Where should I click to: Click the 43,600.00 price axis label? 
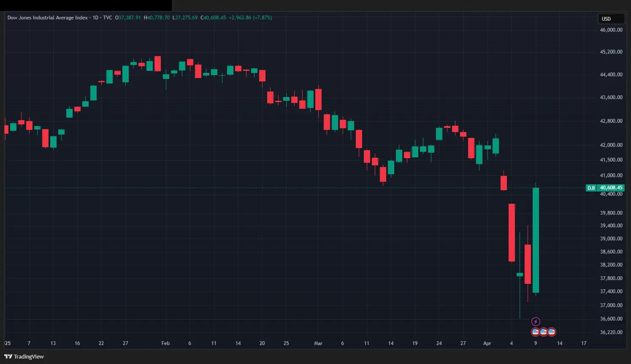611,97
